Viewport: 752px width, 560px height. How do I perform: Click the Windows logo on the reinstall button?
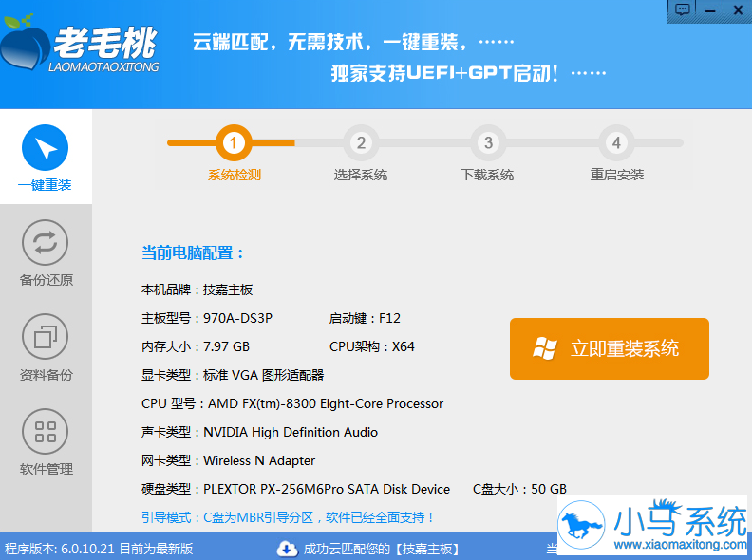(545, 348)
